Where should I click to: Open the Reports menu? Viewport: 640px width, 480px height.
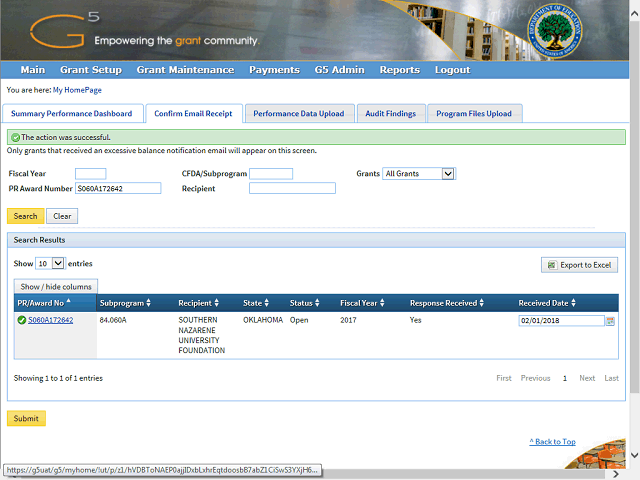click(400, 70)
